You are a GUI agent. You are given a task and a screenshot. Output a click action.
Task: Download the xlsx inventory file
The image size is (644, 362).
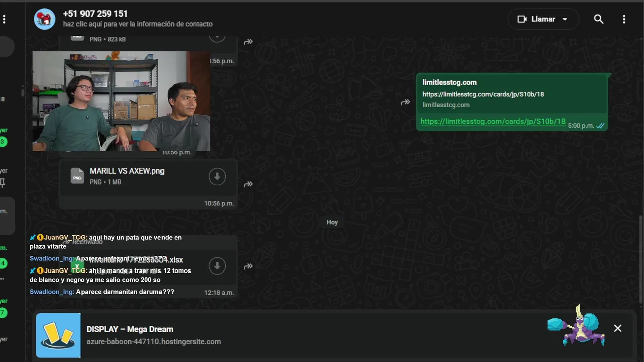tap(217, 265)
